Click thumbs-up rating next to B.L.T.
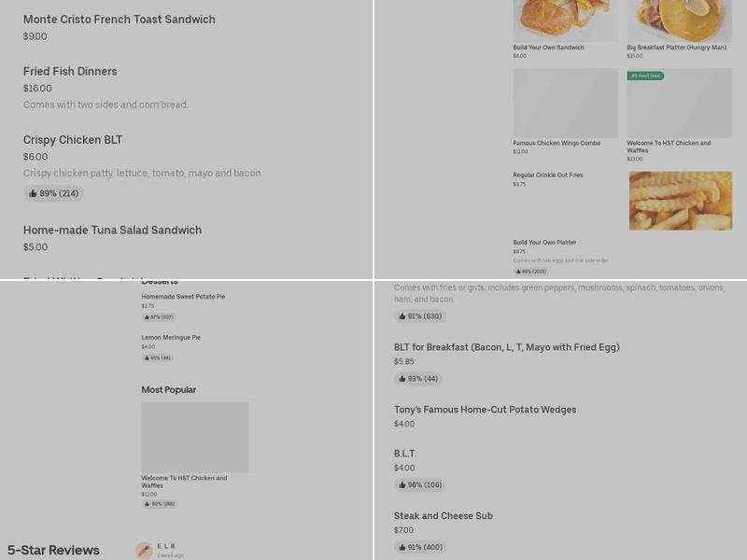The width and height of the screenshot is (747, 560). tap(419, 484)
